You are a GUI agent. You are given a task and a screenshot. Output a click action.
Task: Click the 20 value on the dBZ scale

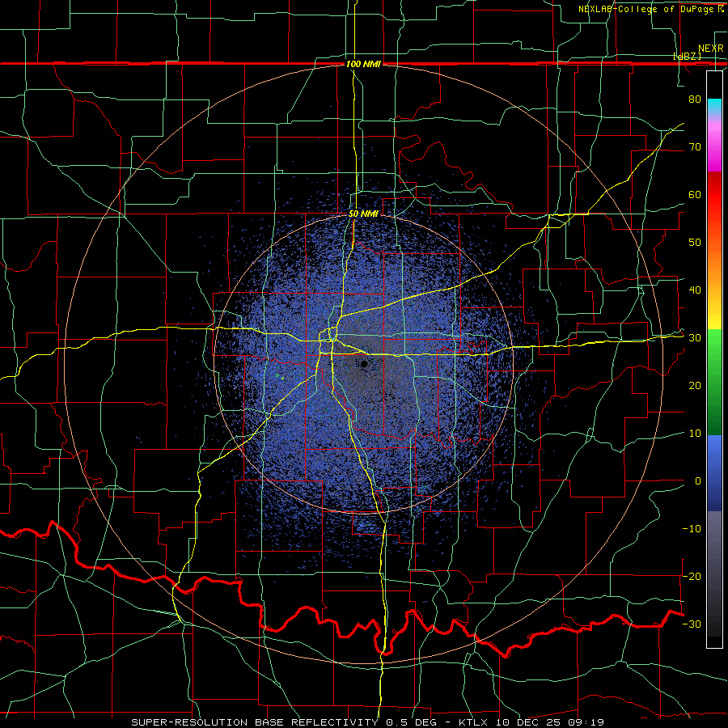point(695,386)
